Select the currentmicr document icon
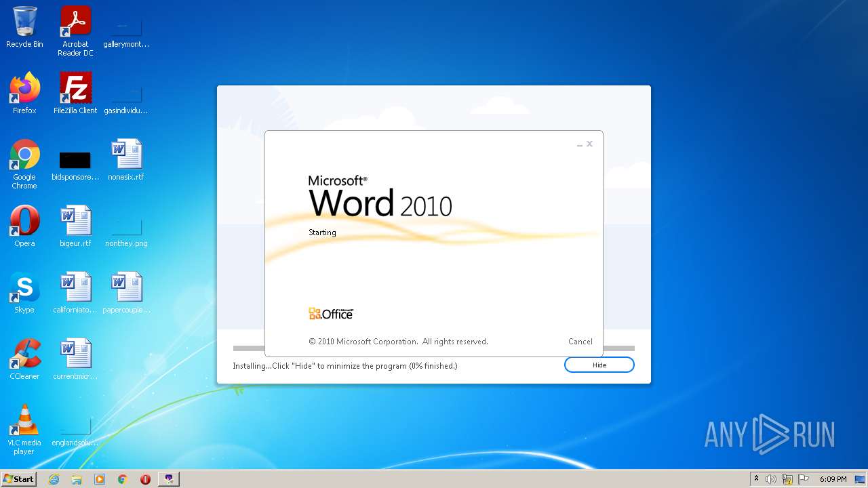Viewport: 868px width, 488px height. (x=75, y=359)
